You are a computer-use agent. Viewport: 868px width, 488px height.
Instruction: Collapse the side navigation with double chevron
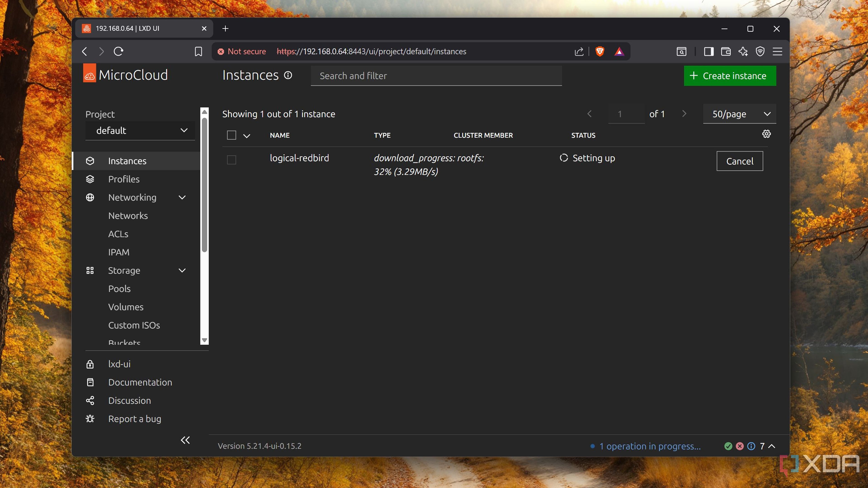185,440
